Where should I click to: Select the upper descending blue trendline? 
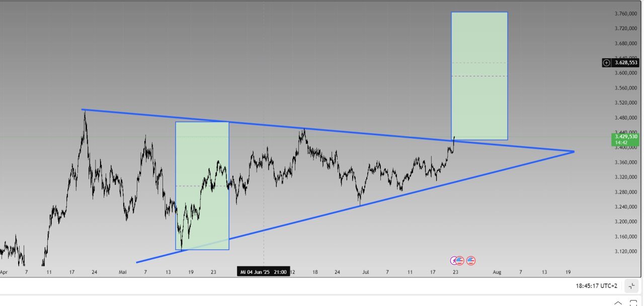352,132
